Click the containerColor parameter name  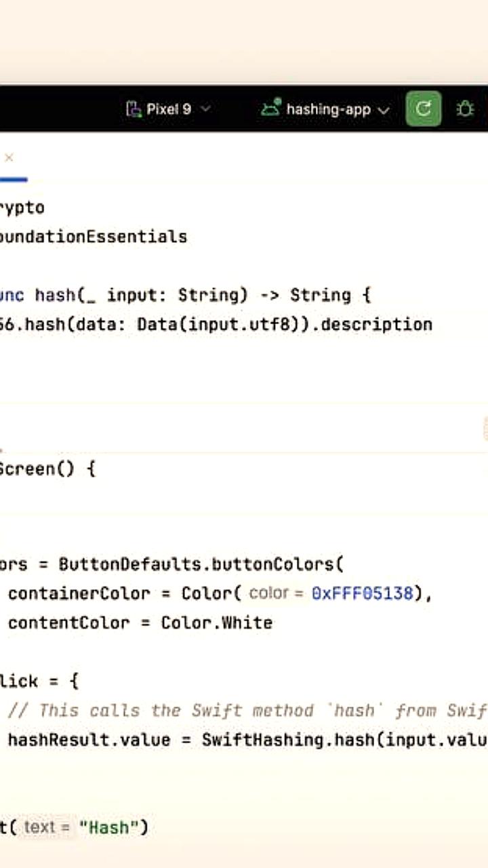(79, 593)
